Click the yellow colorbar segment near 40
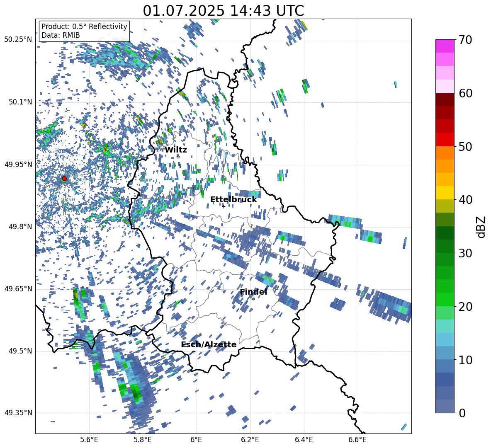Viewport: 491px width, 448px height. click(x=445, y=193)
